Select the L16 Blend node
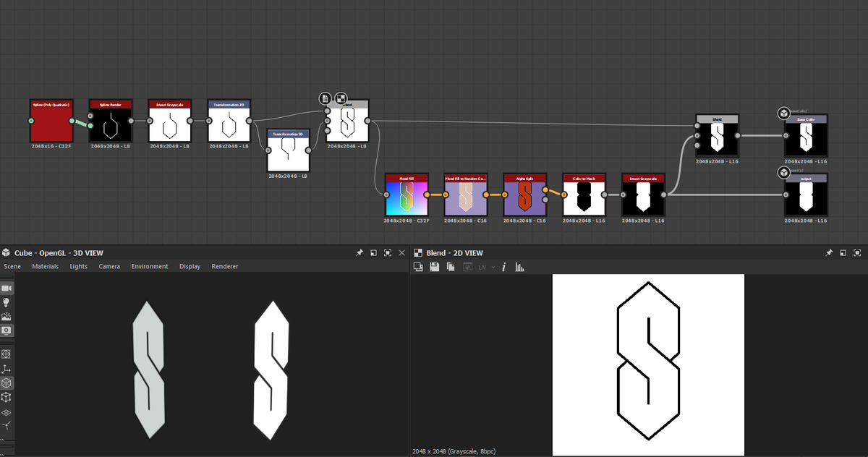 [717, 135]
